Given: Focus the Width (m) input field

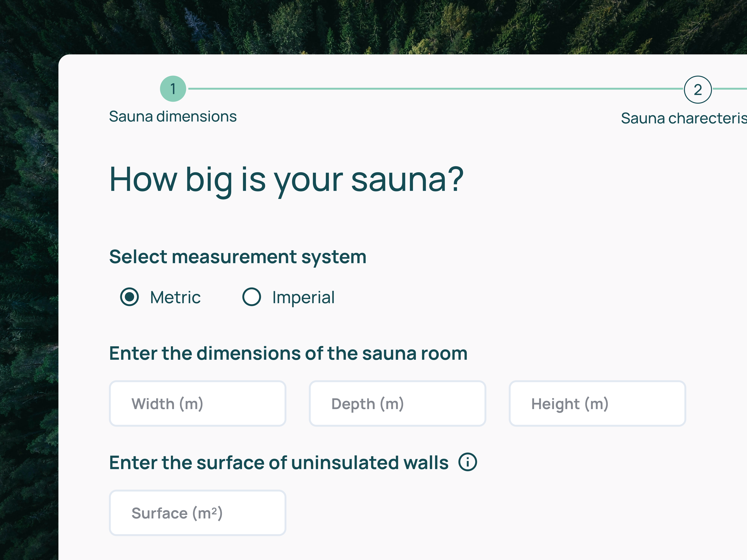Looking at the screenshot, I should click(x=198, y=404).
